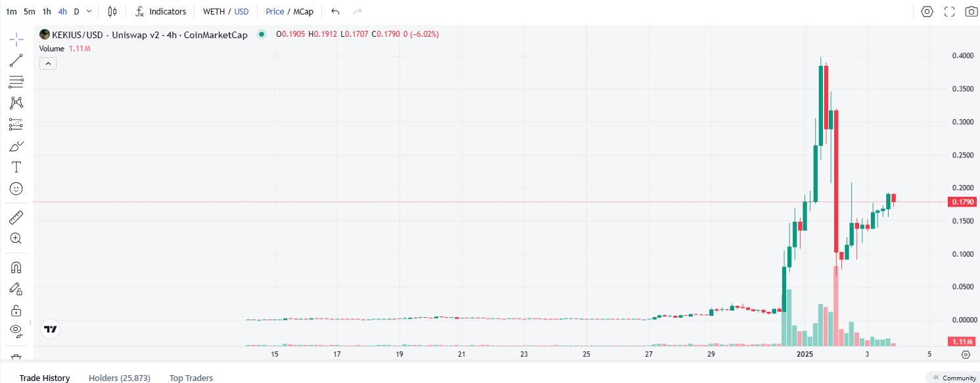The width and height of the screenshot is (980, 383).
Task: Click the Volume indicator label
Action: [x=52, y=49]
